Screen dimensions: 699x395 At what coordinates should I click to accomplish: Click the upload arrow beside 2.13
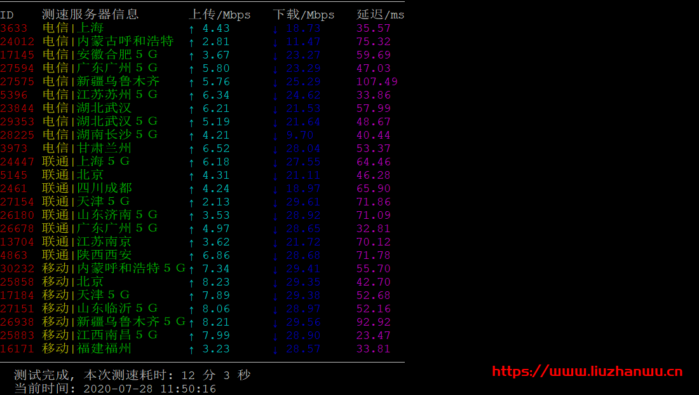[x=191, y=202]
